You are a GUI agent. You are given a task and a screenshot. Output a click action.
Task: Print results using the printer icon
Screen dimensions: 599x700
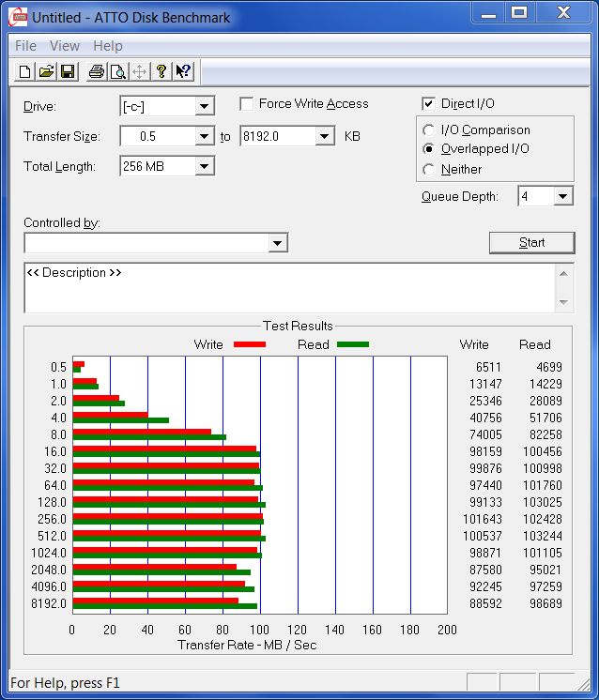97,71
